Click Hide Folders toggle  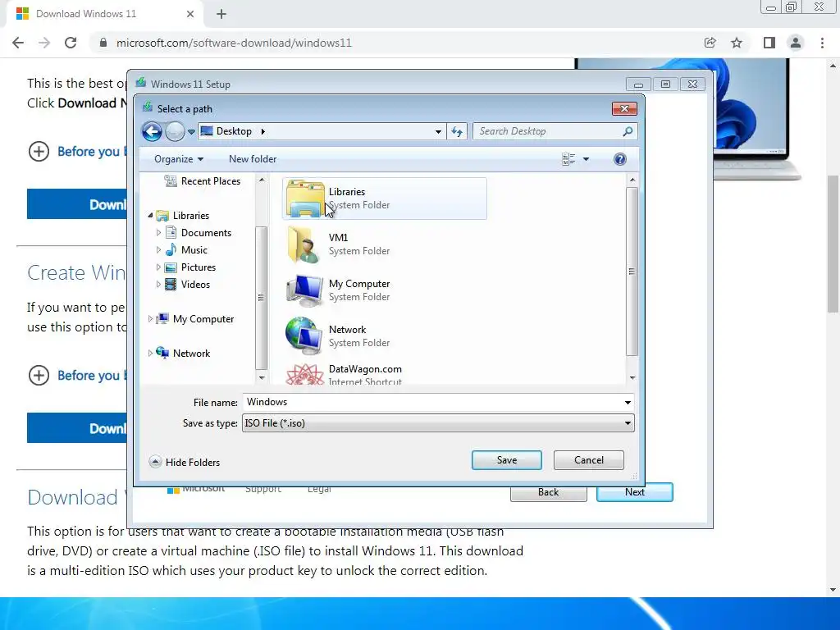click(185, 462)
